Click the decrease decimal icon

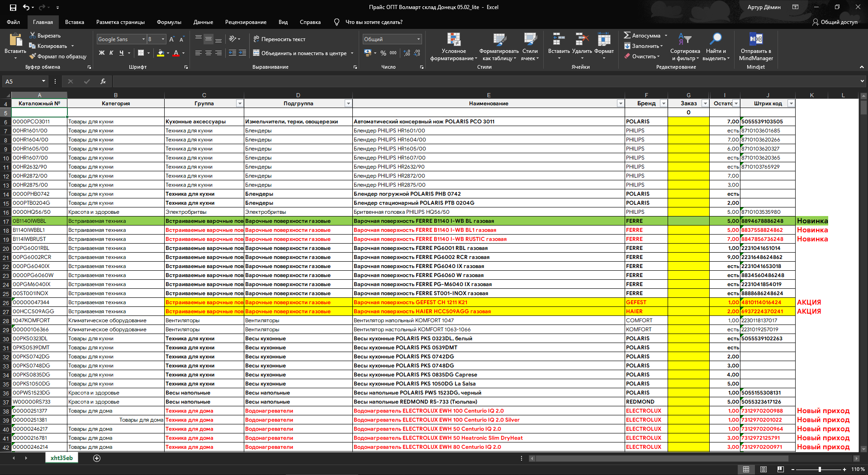click(x=417, y=53)
